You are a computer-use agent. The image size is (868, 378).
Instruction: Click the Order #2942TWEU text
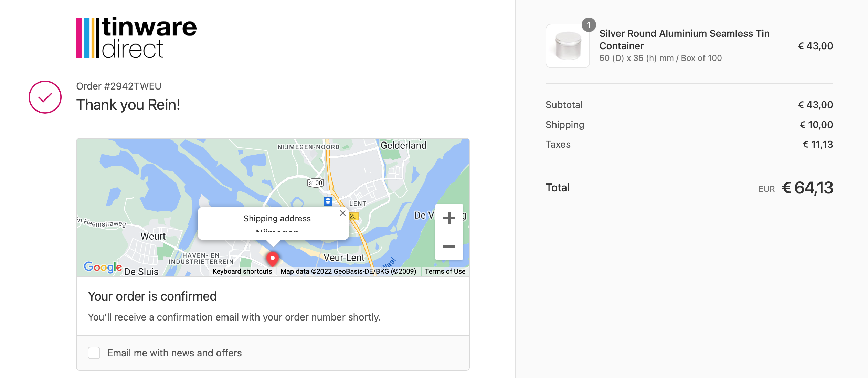click(x=119, y=86)
